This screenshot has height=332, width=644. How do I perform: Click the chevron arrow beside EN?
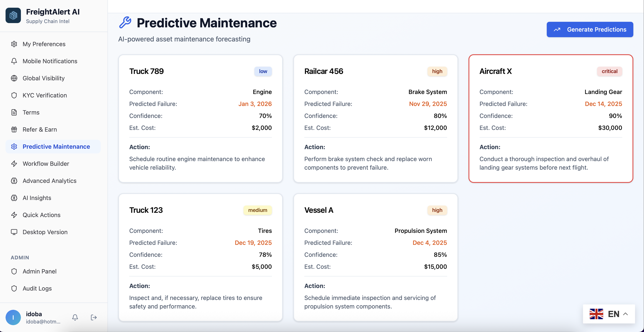tap(625, 314)
